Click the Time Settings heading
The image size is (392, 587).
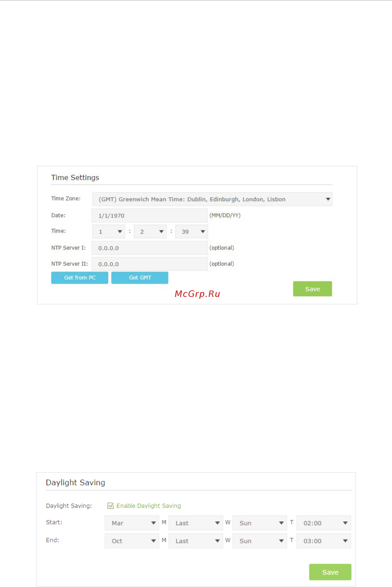pos(75,178)
